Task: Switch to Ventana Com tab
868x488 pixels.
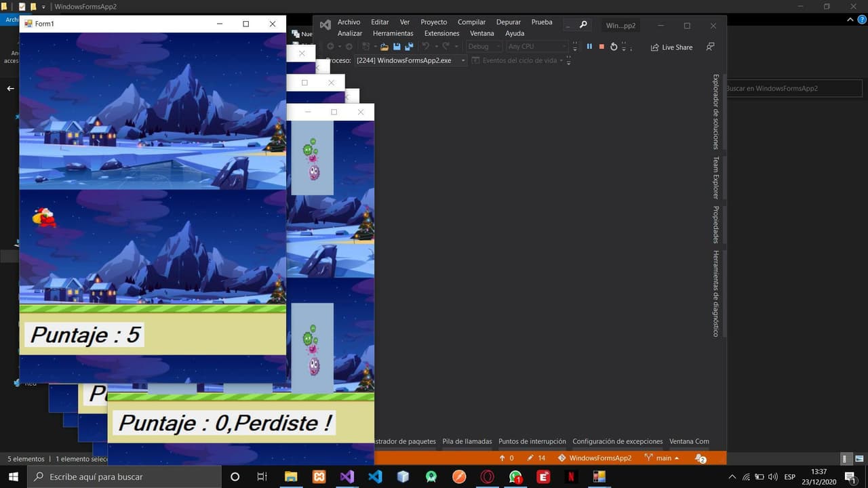Action: [x=689, y=441]
